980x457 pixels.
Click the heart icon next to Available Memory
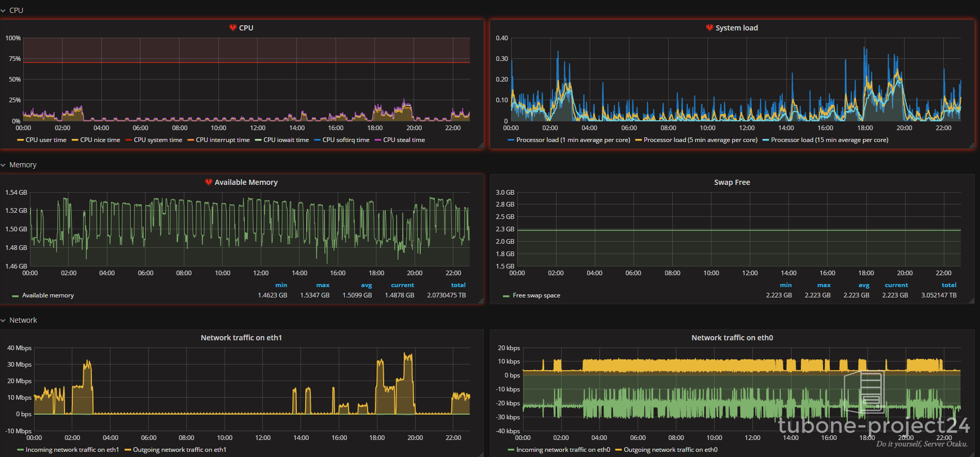pyautogui.click(x=209, y=182)
